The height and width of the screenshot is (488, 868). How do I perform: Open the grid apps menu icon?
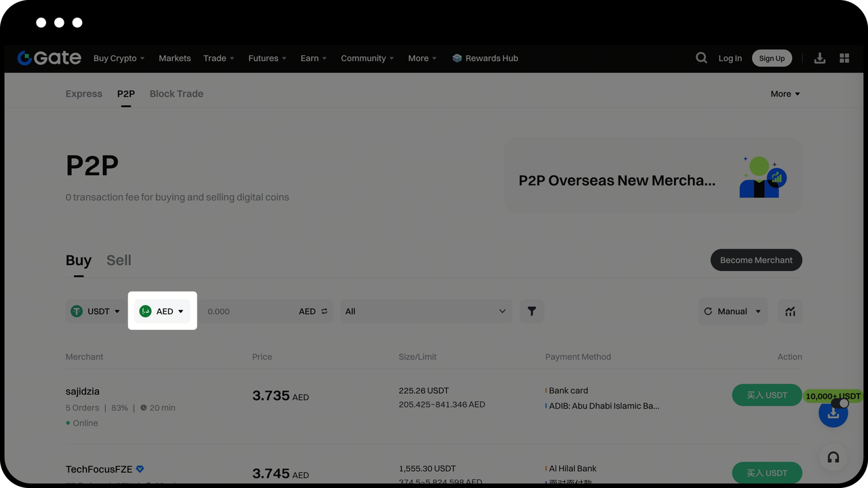(x=844, y=58)
